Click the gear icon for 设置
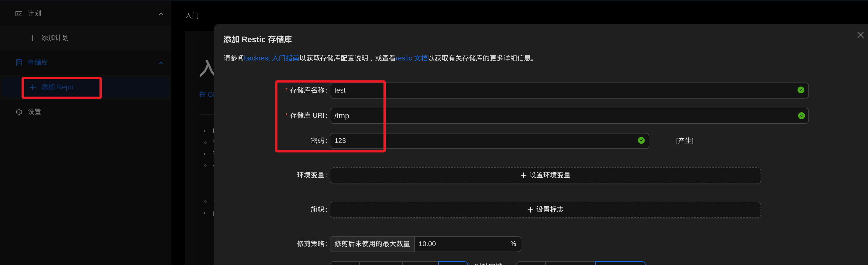This screenshot has width=868, height=265. pyautogui.click(x=19, y=112)
